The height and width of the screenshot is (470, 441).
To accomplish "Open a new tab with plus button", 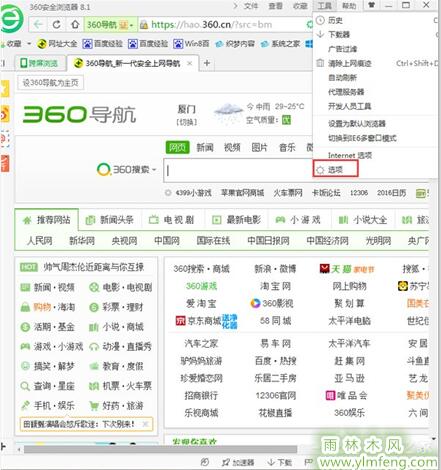I will [x=207, y=63].
